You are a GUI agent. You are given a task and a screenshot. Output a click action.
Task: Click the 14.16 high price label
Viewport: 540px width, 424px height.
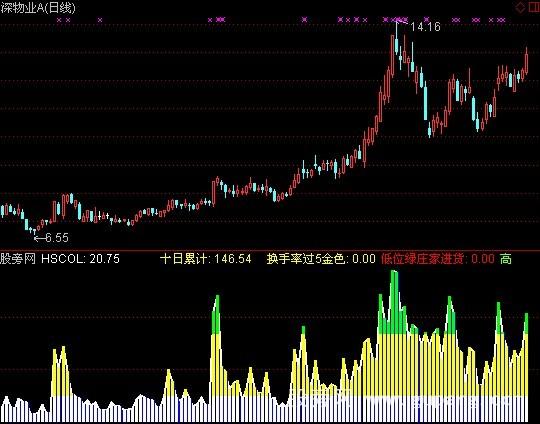[425, 27]
